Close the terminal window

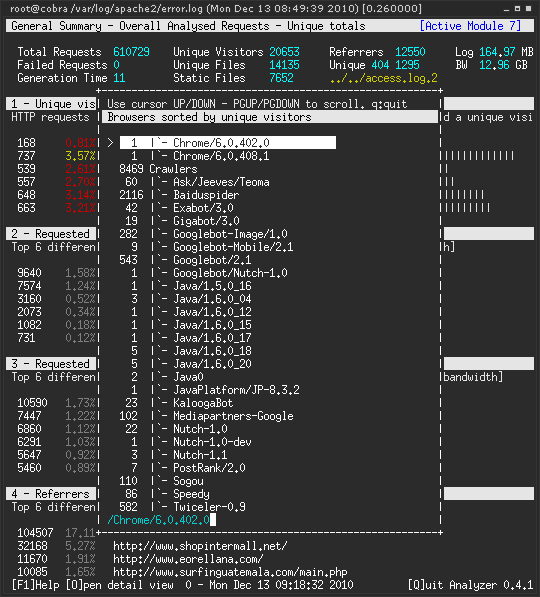tap(528, 8)
